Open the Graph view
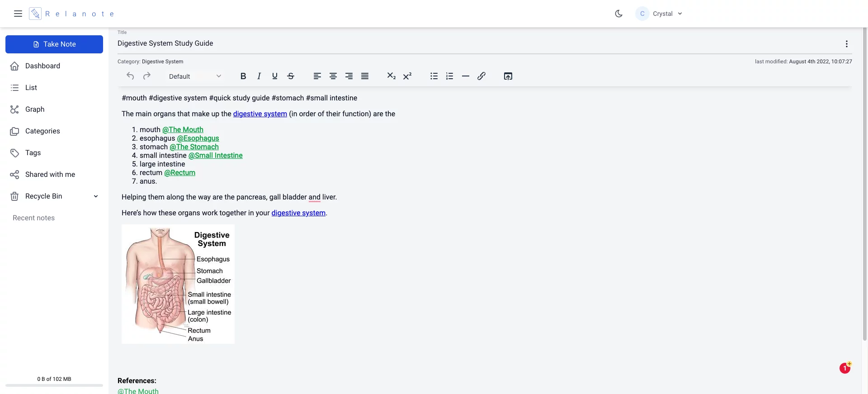Viewport: 868px width, 394px height. 35,109
